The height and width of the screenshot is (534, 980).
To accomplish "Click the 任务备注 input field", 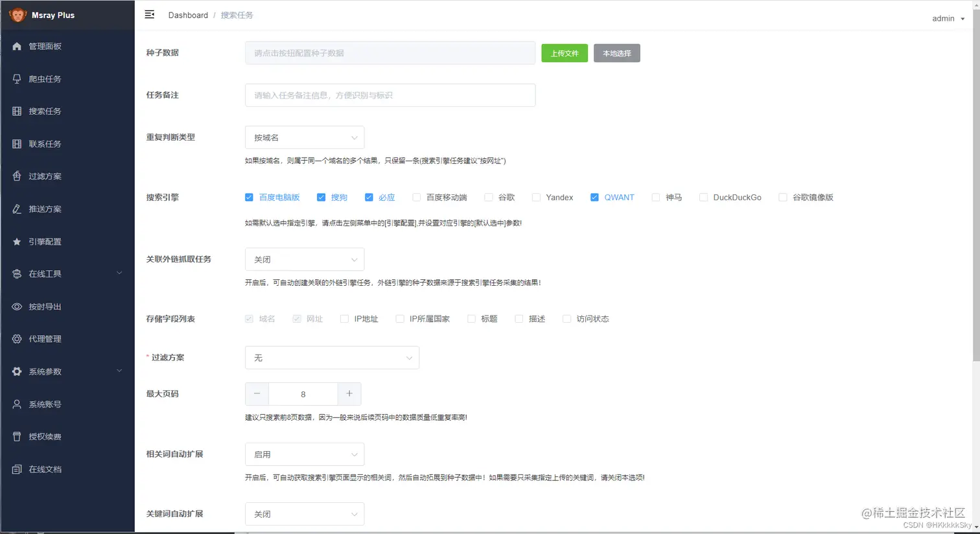I will pyautogui.click(x=389, y=95).
